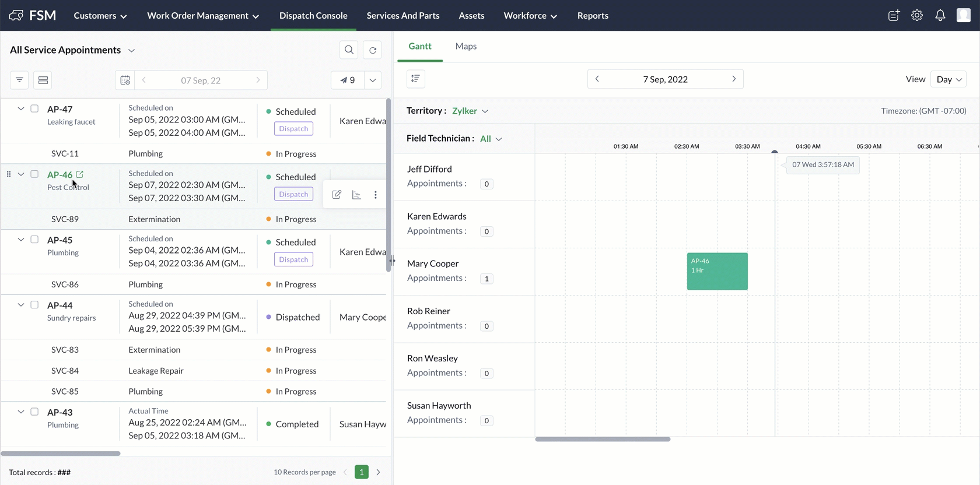Open the filter icon in appointments list
Viewport: 980px width, 485px height.
click(19, 80)
